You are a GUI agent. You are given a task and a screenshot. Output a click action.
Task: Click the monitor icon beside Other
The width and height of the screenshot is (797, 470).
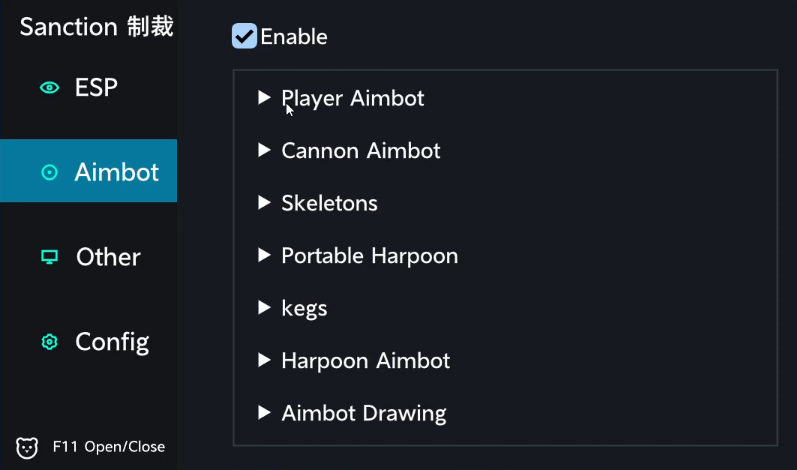[49, 257]
